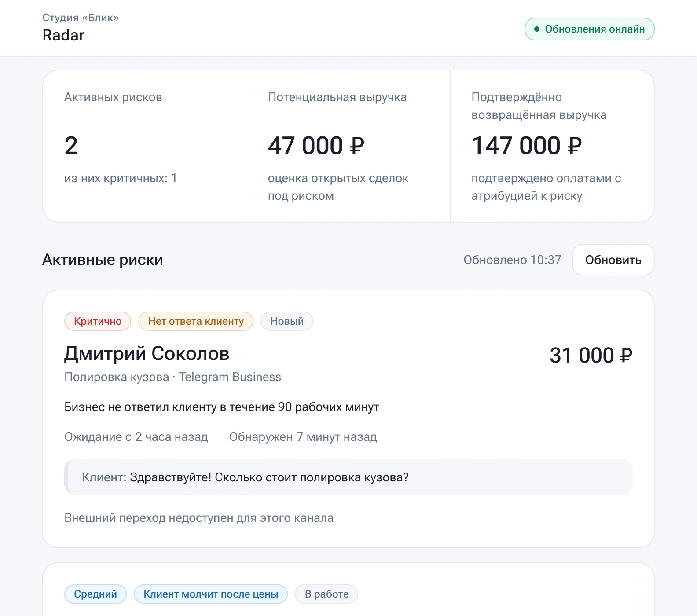Click the Обновления онлайн status badge

pyautogui.click(x=589, y=29)
